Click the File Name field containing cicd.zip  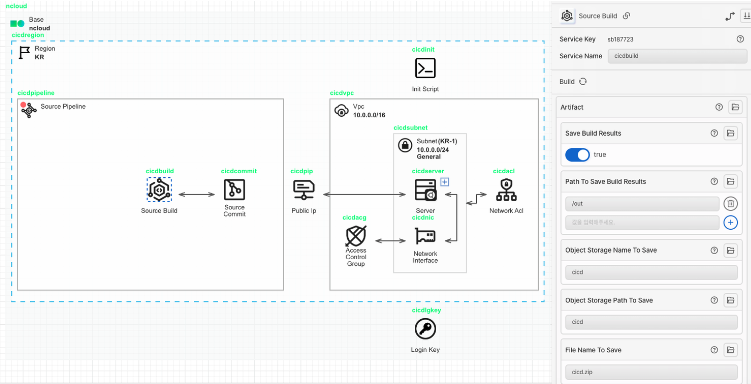click(651, 372)
